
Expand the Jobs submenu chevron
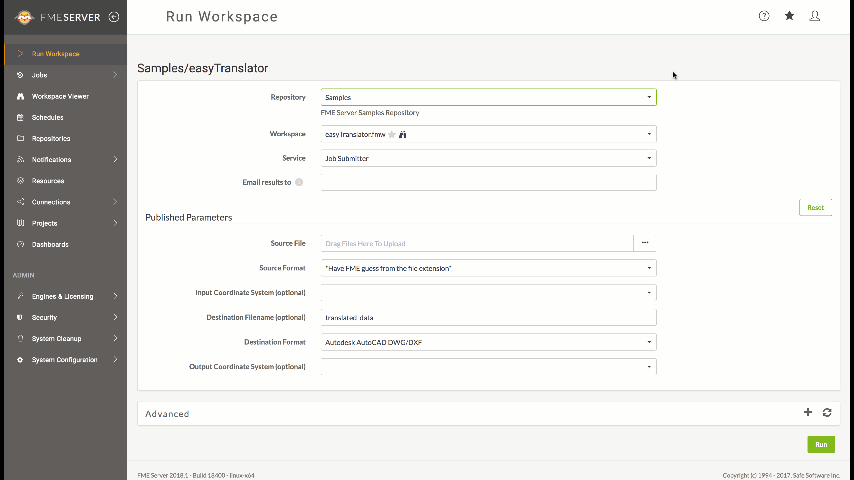(x=115, y=75)
